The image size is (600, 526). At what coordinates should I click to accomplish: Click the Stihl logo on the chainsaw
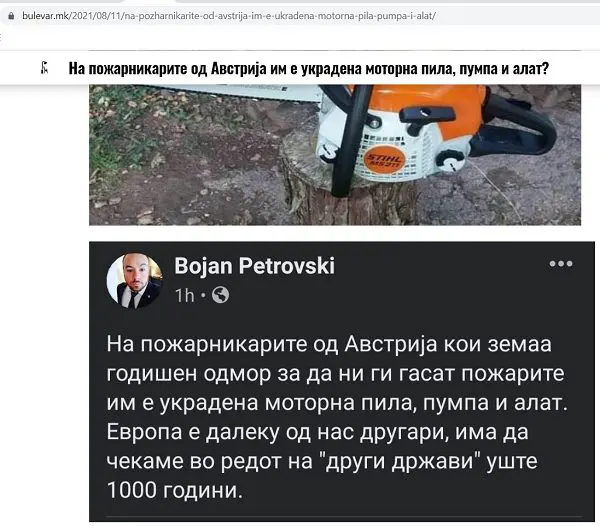click(383, 160)
